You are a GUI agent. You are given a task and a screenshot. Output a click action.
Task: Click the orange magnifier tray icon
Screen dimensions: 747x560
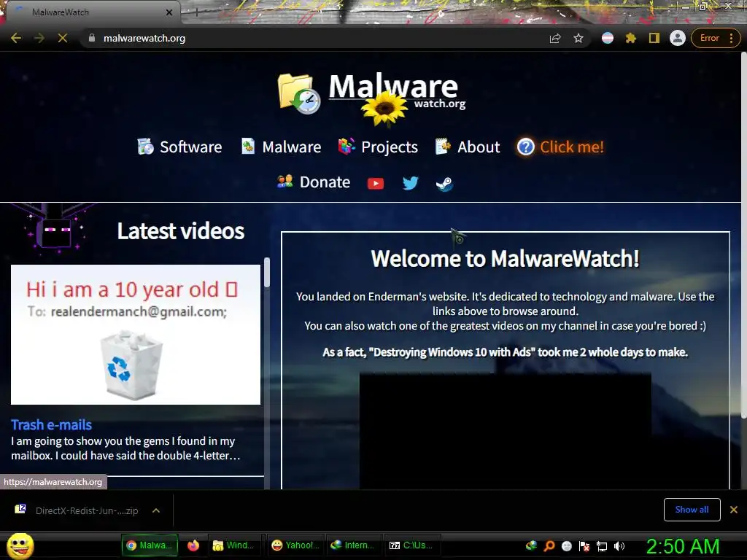coord(549,545)
